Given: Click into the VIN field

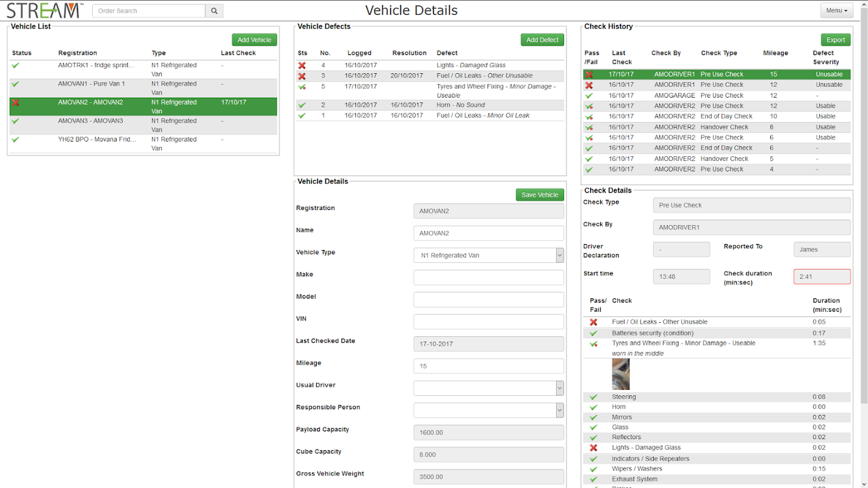Looking at the screenshot, I should point(488,321).
